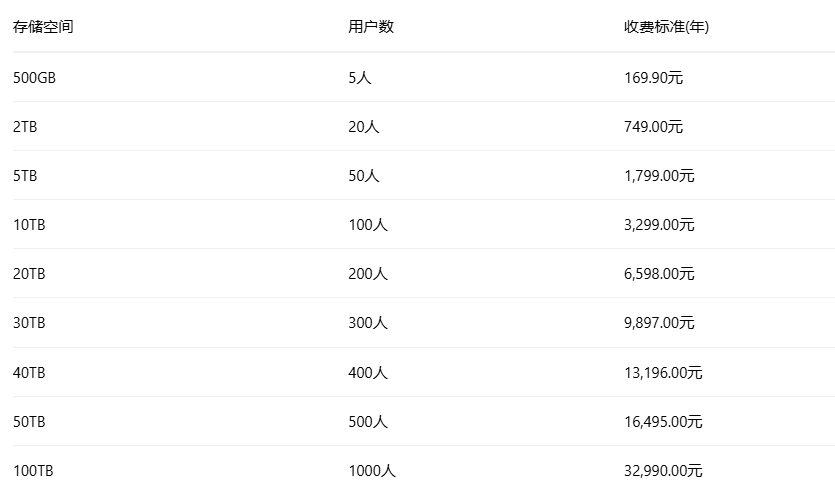This screenshot has width=835, height=493.
Task: Select the 50TB storage cell
Action: pos(29,422)
